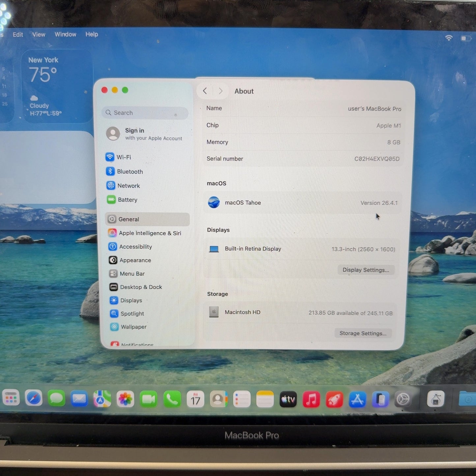The image size is (476, 476).
Task: Select Battery in the sidebar
Action: click(147, 200)
